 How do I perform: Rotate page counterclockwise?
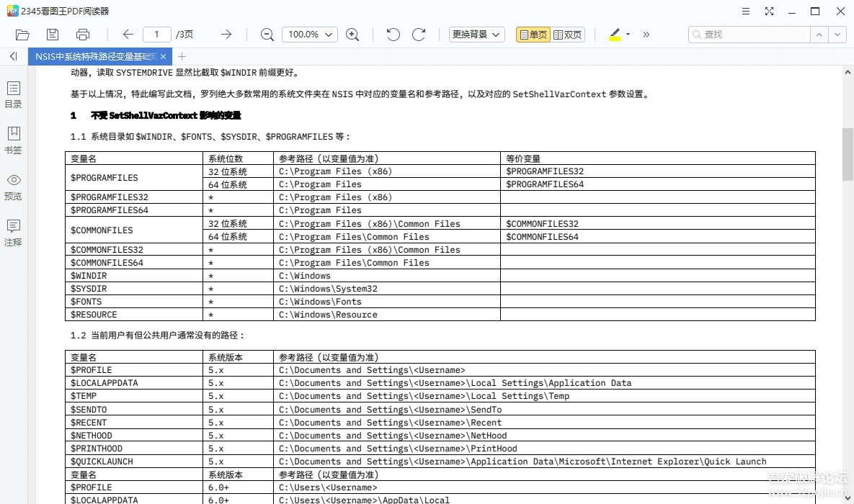tap(393, 35)
